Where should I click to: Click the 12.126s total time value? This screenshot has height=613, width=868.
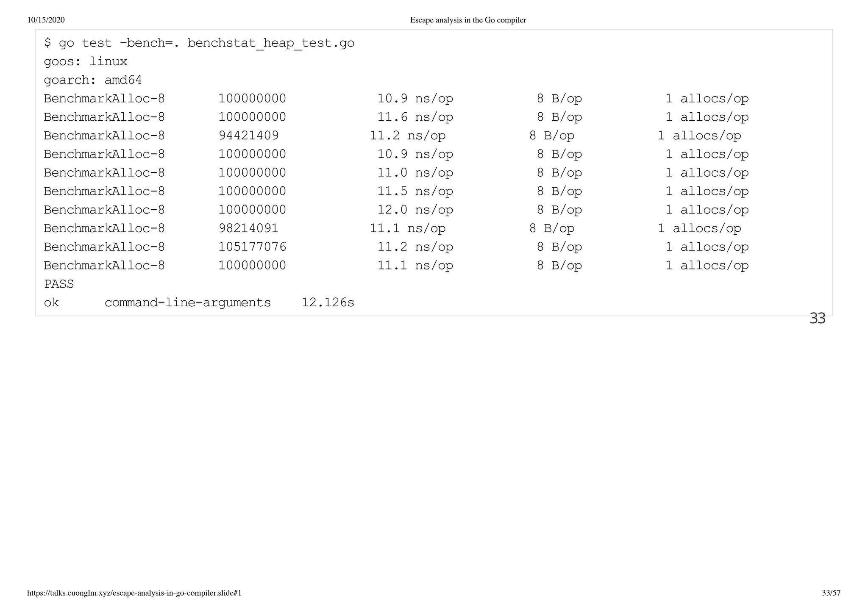click(x=328, y=303)
